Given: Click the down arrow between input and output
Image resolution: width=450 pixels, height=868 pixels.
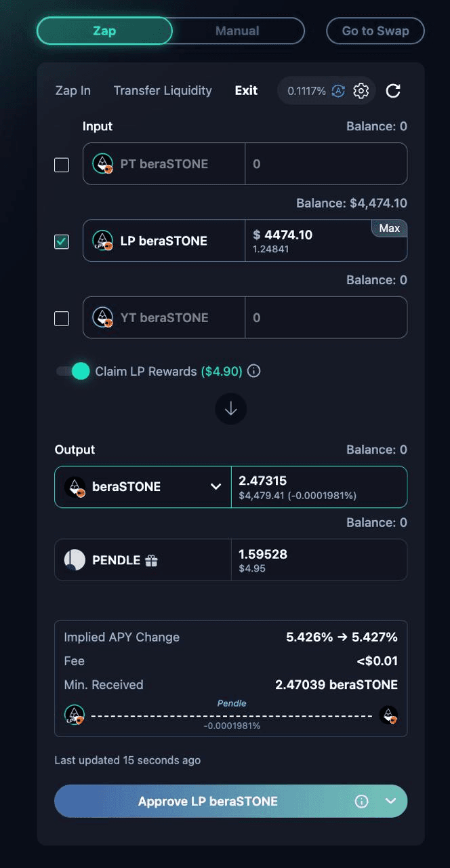Looking at the screenshot, I should click(x=230, y=409).
